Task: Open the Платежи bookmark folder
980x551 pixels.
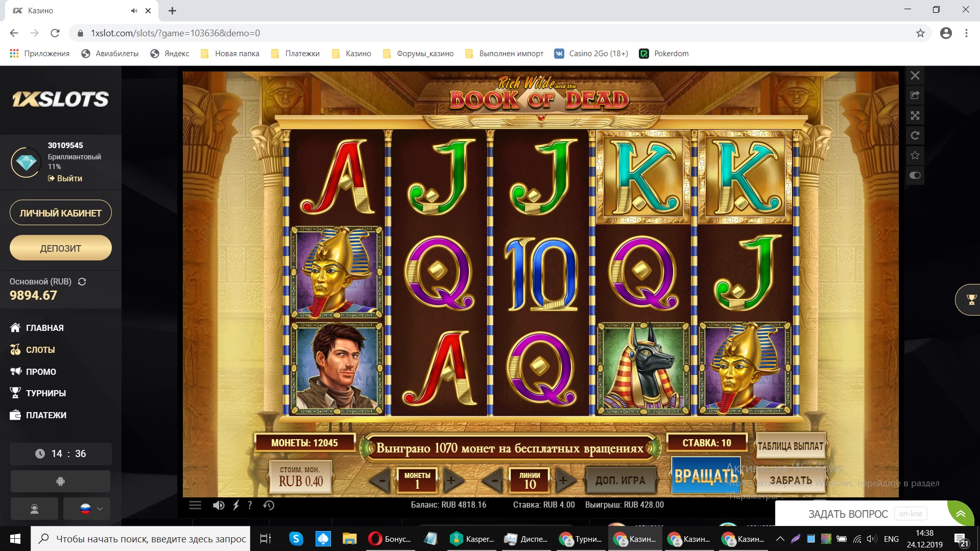Action: point(295,54)
